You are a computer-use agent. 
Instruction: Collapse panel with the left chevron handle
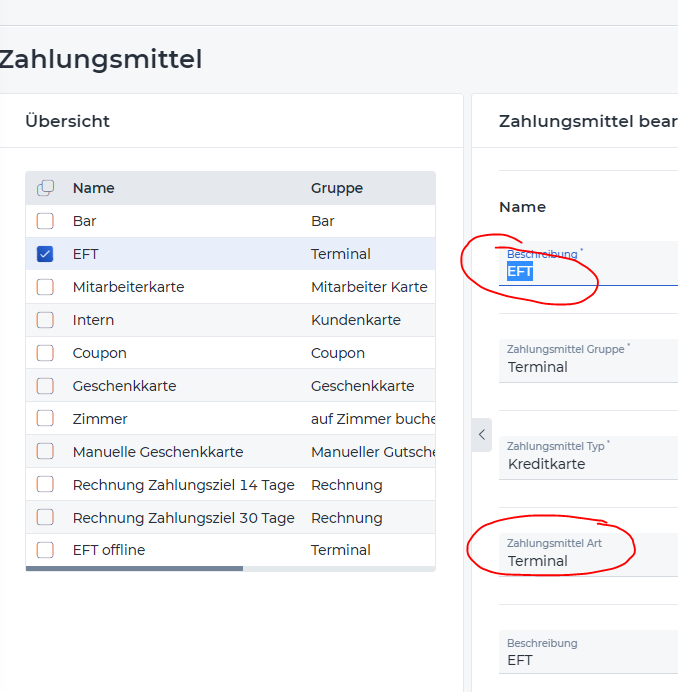482,435
